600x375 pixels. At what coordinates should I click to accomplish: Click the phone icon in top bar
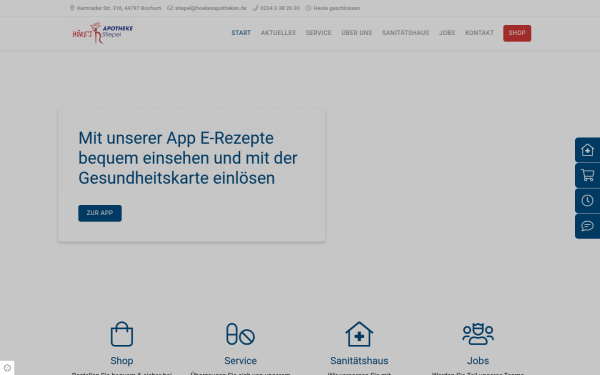pos(255,8)
